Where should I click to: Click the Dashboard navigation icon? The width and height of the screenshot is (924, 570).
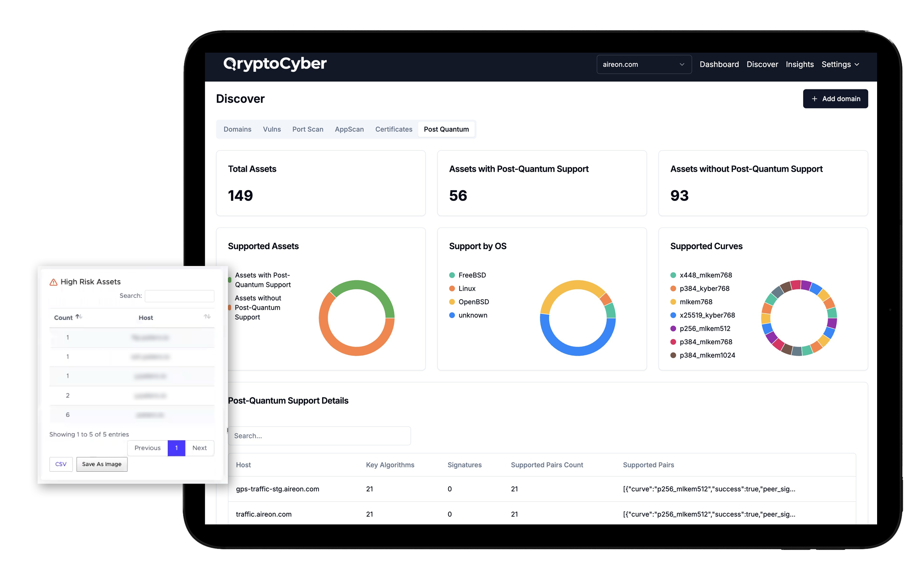coord(719,64)
